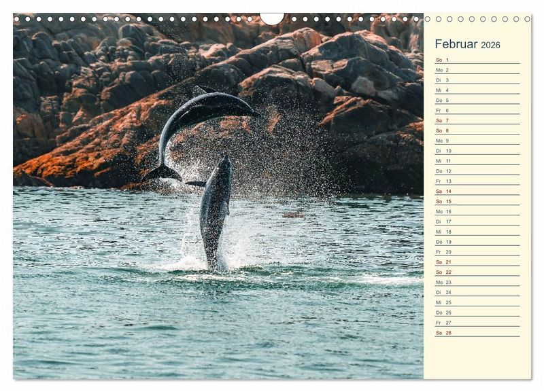Select the 'So 1' date row
This screenshot has width=544, height=392.
click(477, 60)
